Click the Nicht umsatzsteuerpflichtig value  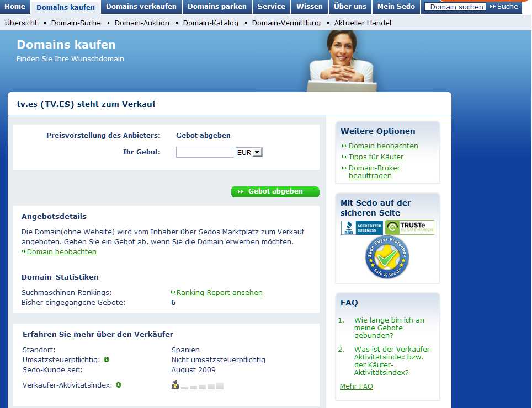[219, 360]
